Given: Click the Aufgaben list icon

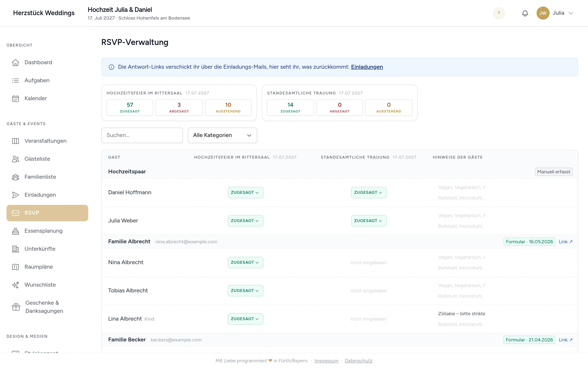Looking at the screenshot, I should pos(16,81).
